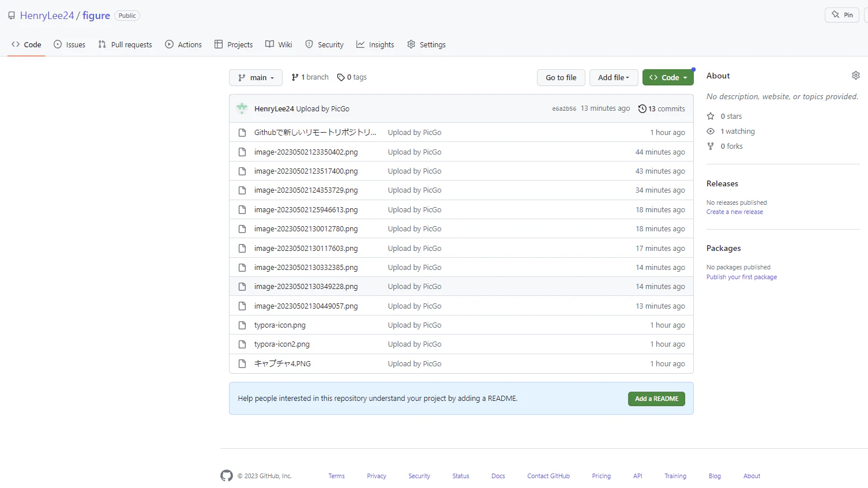Expand the green Code dropdown button
Screen dimensions: 868x488
(668, 77)
